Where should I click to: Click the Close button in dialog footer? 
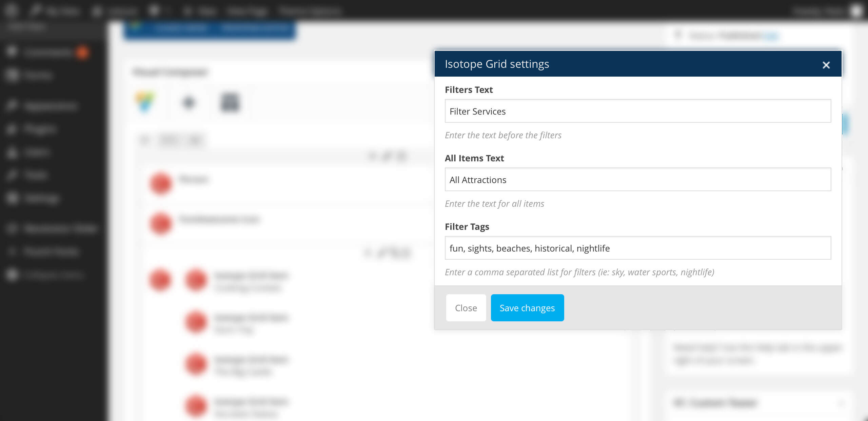(466, 308)
